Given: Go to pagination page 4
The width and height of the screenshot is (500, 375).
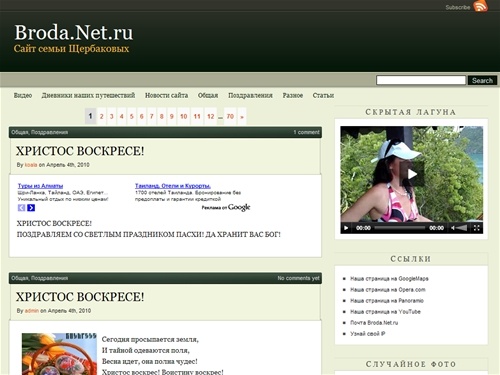Looking at the screenshot, I should (x=122, y=116).
